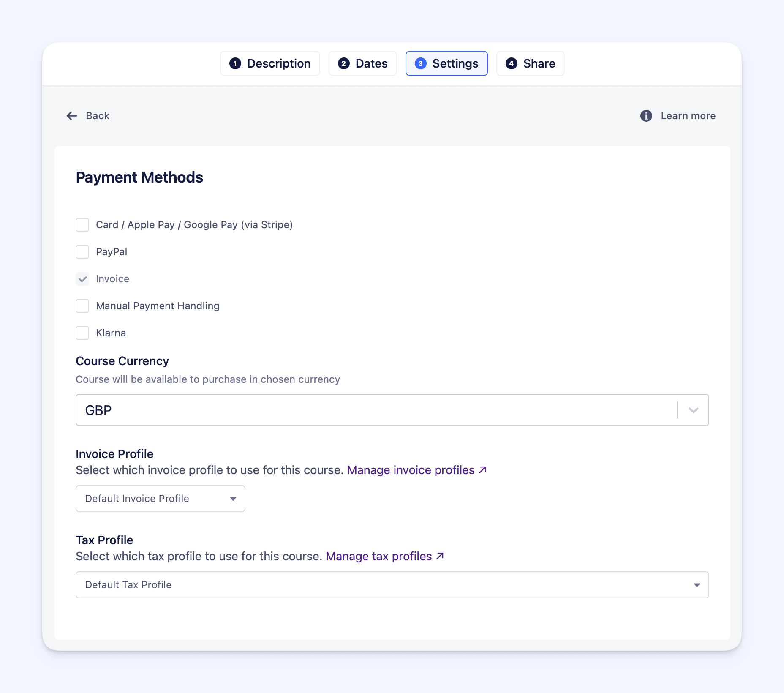
Task: Uncheck the Invoice payment method
Action: point(82,279)
